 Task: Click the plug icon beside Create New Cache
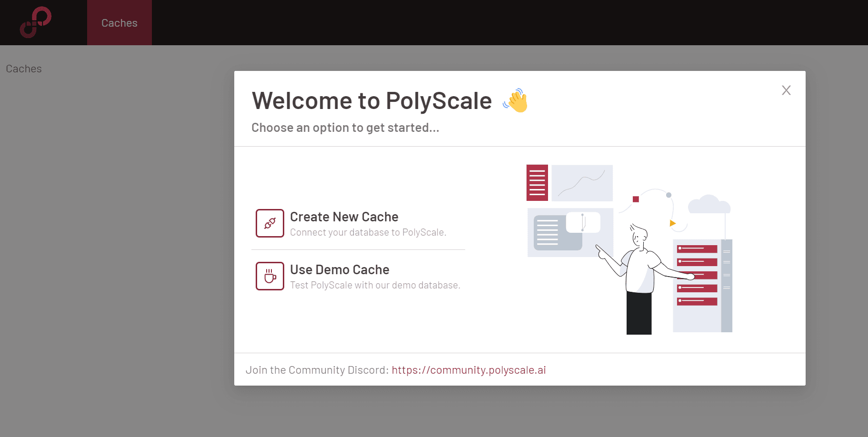point(270,223)
